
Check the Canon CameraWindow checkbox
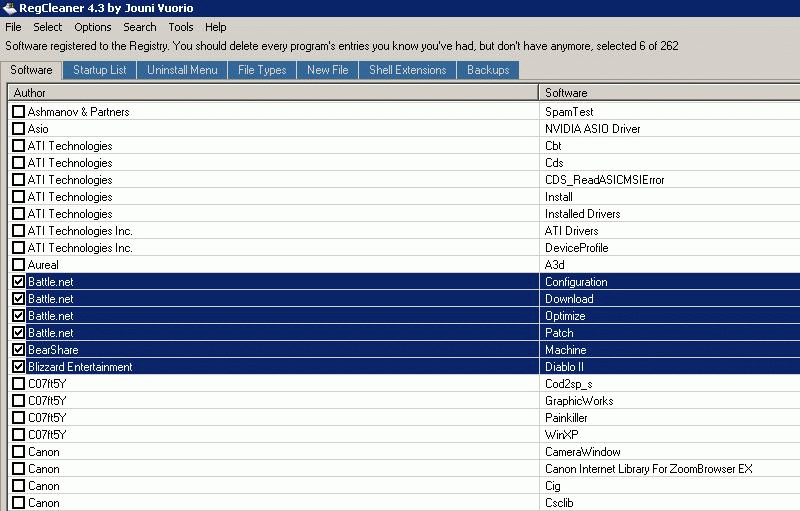pyautogui.click(x=18, y=451)
